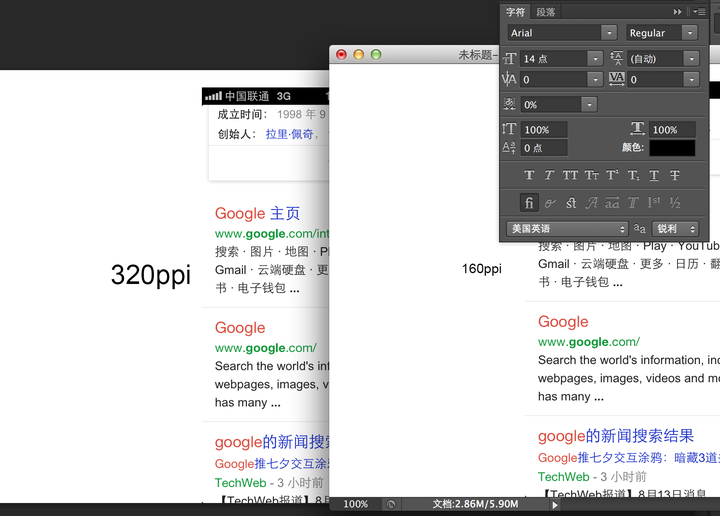Click the red close button of 未标题 window
720x516 pixels.
point(341,55)
